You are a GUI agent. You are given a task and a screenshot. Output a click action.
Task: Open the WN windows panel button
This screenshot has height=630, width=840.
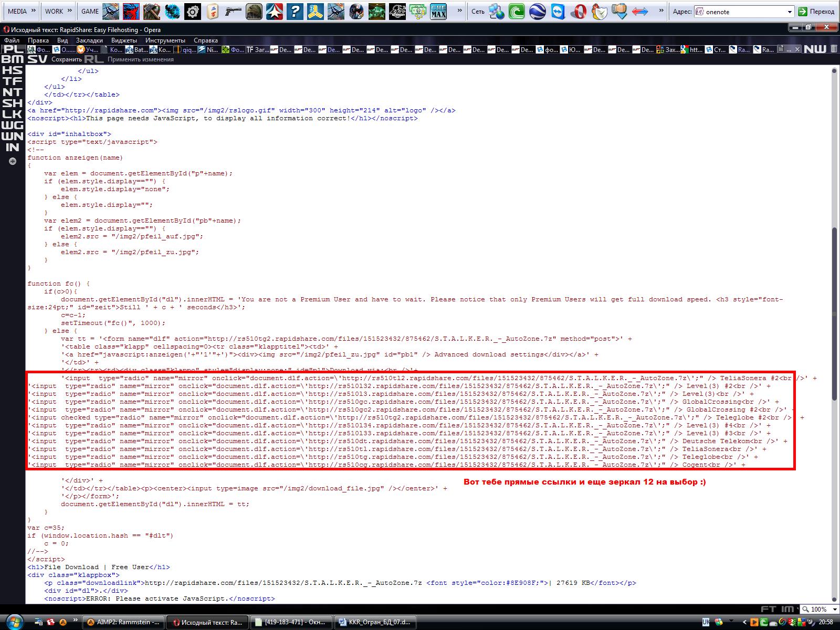pos(13,136)
